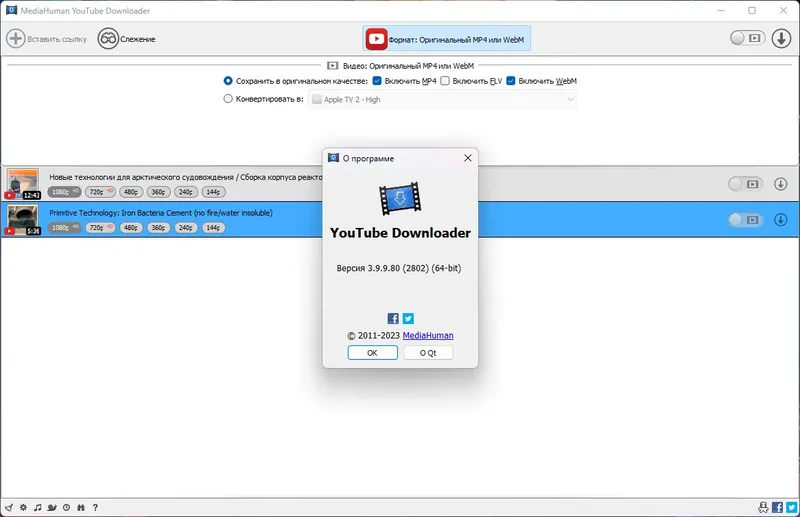Close the О программе dialog
This screenshot has width=800, height=517.
click(x=468, y=158)
